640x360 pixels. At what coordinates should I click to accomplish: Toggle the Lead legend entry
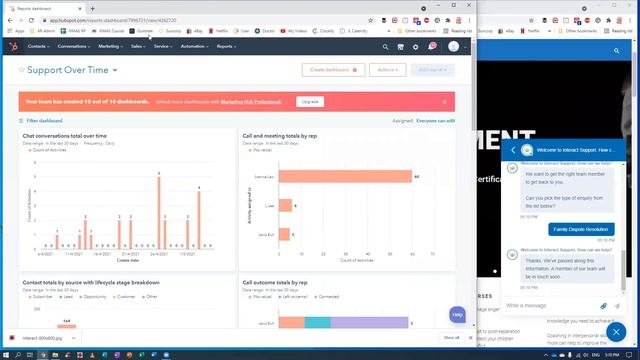[66, 297]
